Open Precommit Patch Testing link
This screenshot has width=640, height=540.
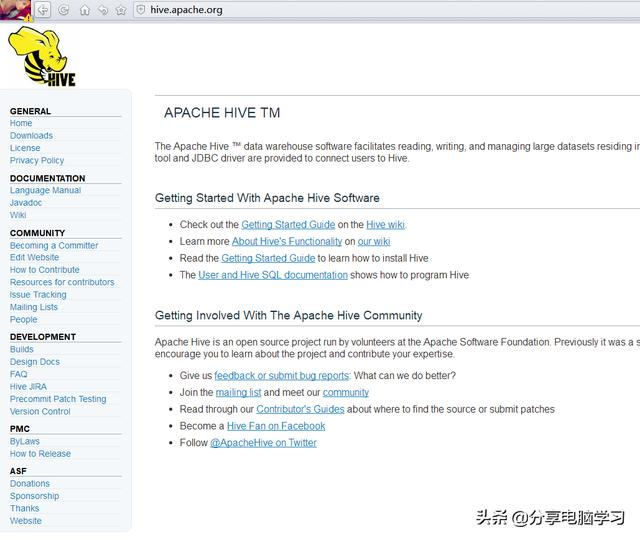tap(58, 399)
